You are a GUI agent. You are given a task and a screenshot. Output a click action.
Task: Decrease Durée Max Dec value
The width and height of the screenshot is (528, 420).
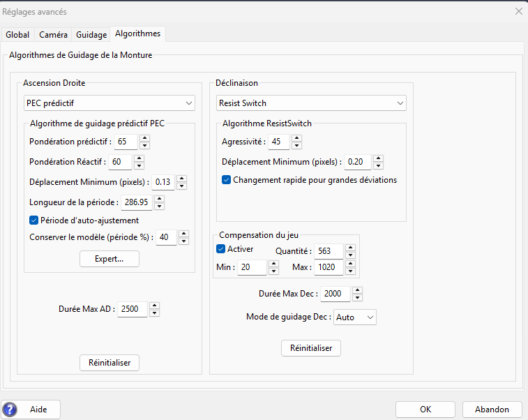[x=357, y=298]
